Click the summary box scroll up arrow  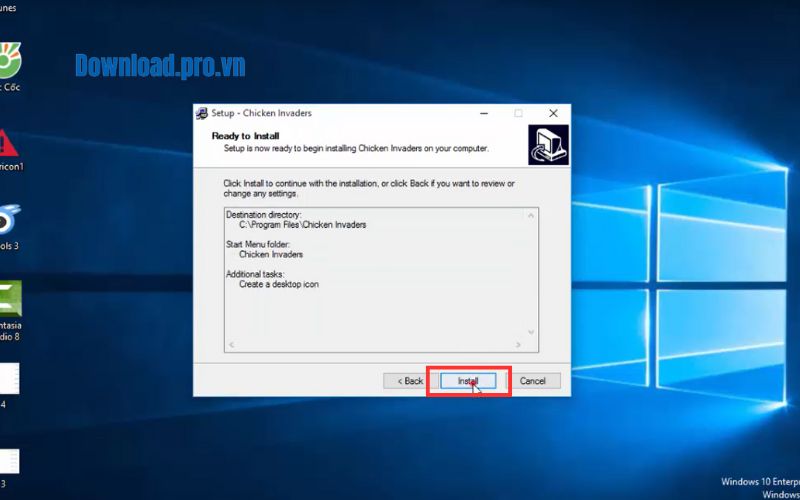(x=531, y=216)
